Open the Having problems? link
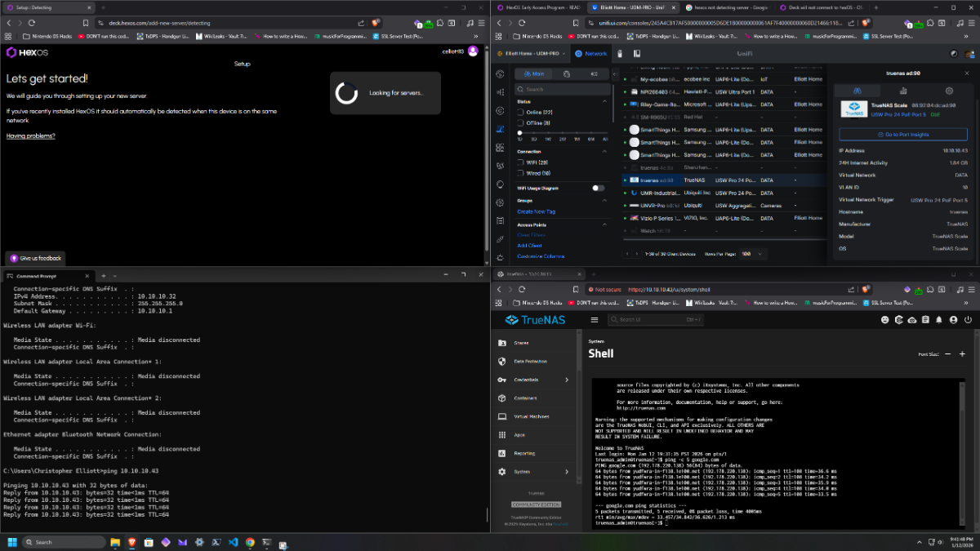980x551 pixels. (x=31, y=136)
